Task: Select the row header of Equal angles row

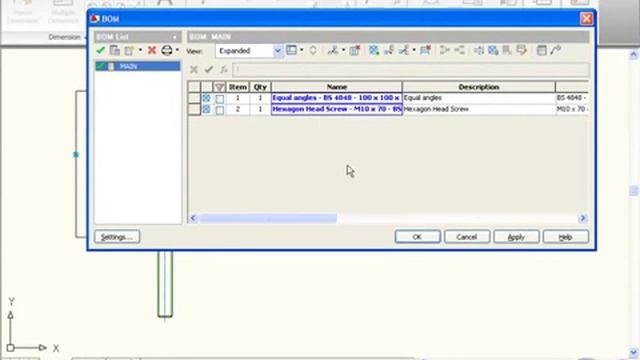Action: pyautogui.click(x=194, y=98)
